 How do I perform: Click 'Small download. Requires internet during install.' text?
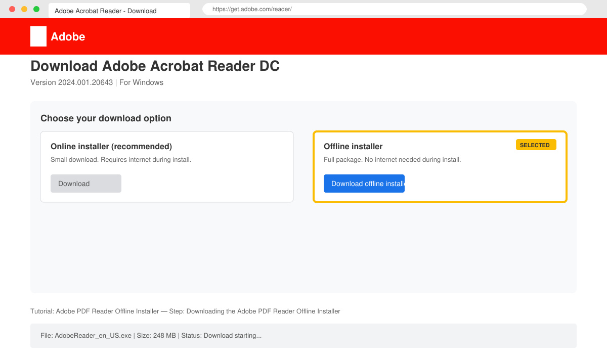click(121, 160)
